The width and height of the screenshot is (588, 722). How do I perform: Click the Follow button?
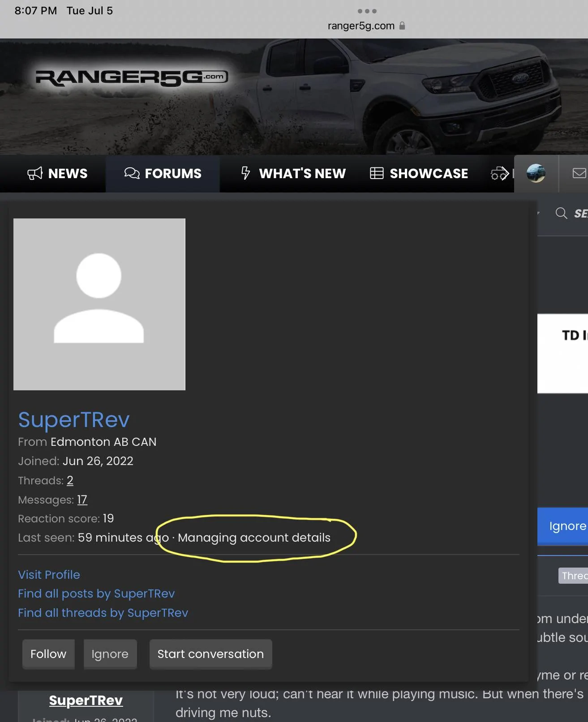pyautogui.click(x=48, y=654)
